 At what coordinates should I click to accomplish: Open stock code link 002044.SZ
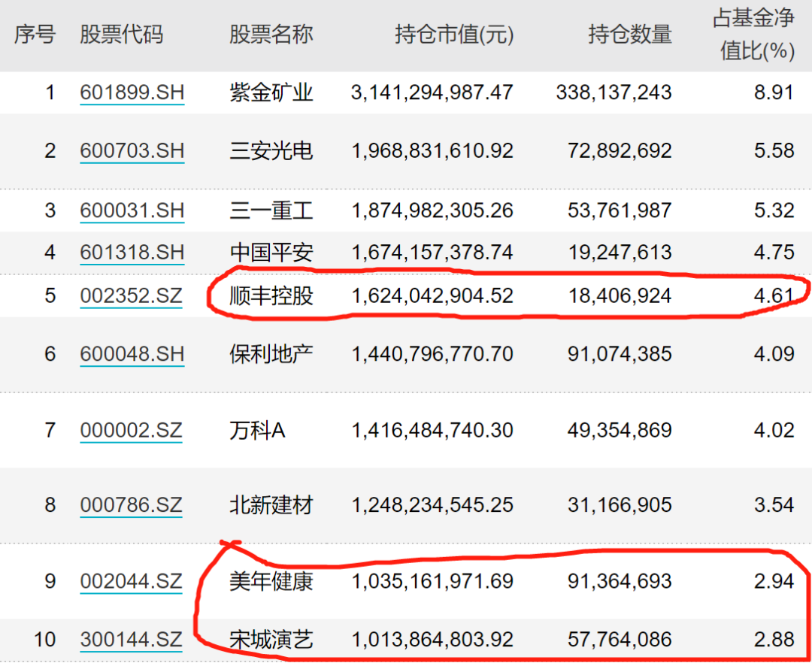[131, 581]
